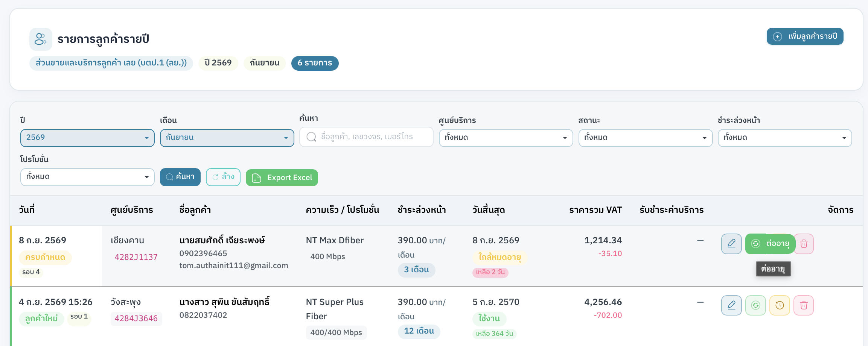Click the กันยายน badge in header

(x=265, y=63)
